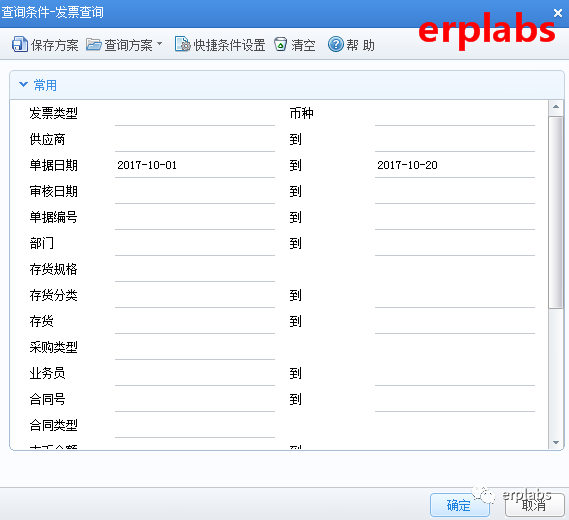Expand the 查询方案 dropdown arrow
Screen dimensions: 569x520
(159, 44)
